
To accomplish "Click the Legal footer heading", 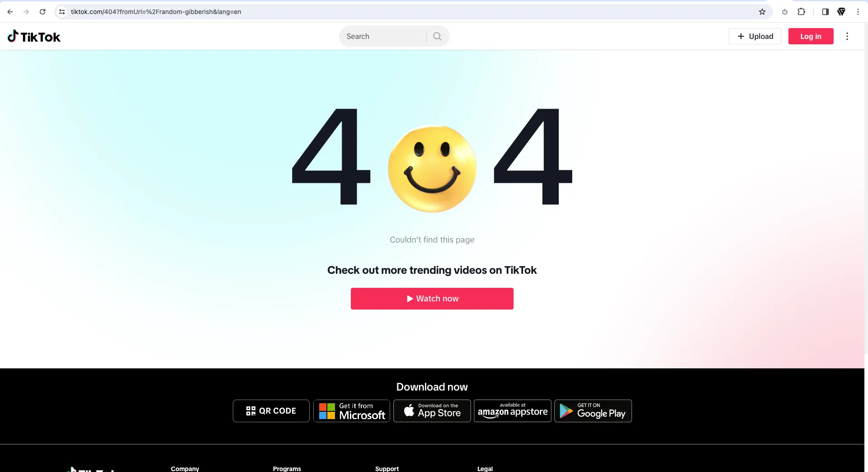I will click(x=485, y=468).
